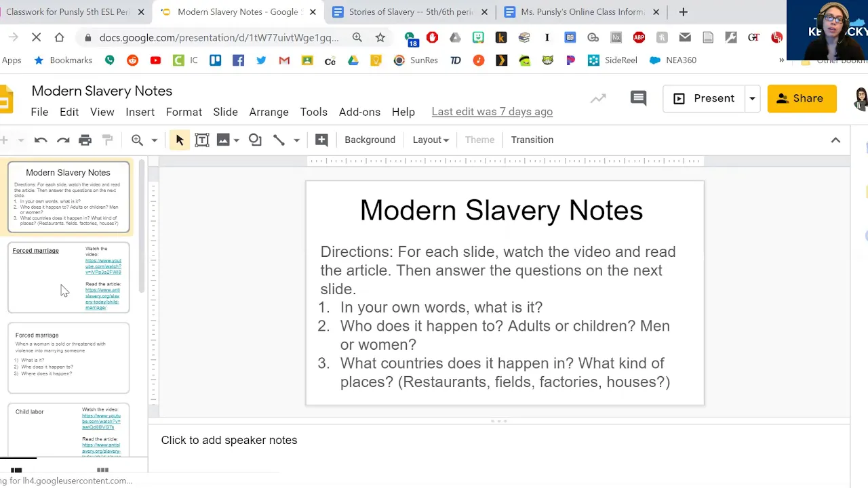Click the Redo arrow icon
Screen dimensions: 868x488
tap(63, 140)
